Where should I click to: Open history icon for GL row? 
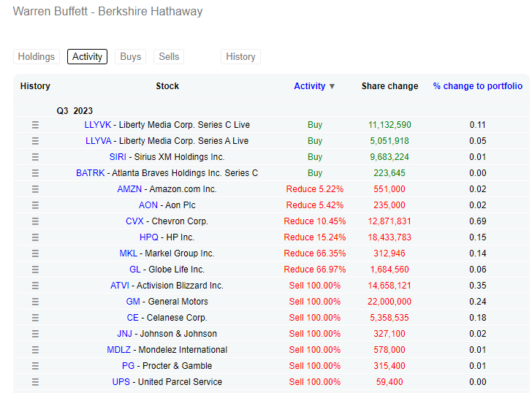click(35, 270)
